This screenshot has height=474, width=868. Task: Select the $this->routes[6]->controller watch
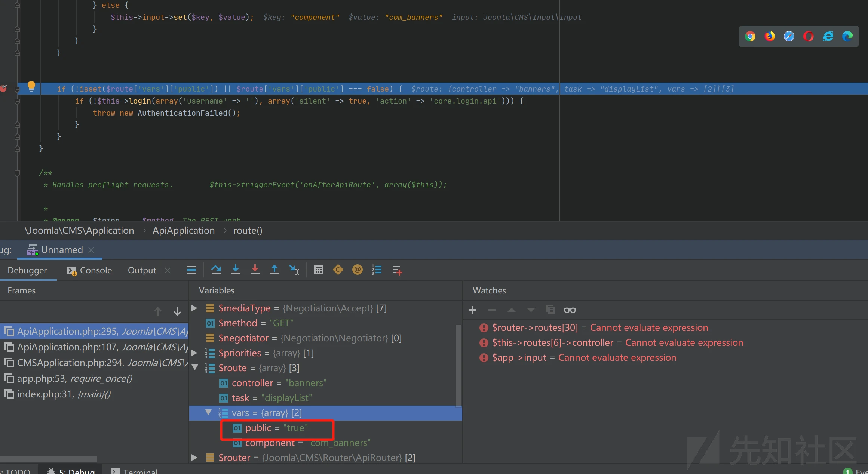(x=611, y=343)
